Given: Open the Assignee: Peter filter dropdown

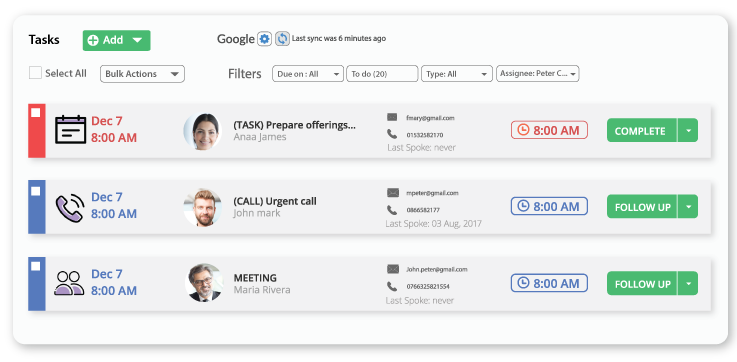Looking at the screenshot, I should click(538, 74).
